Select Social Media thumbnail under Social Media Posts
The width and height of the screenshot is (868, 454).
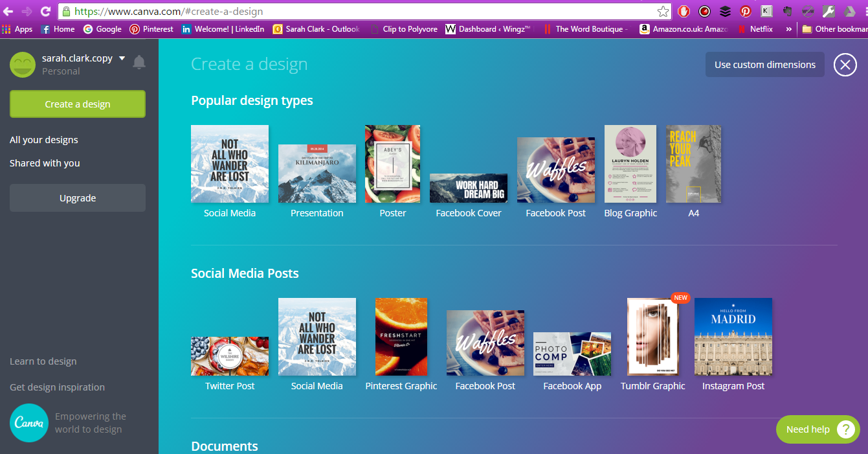point(317,337)
